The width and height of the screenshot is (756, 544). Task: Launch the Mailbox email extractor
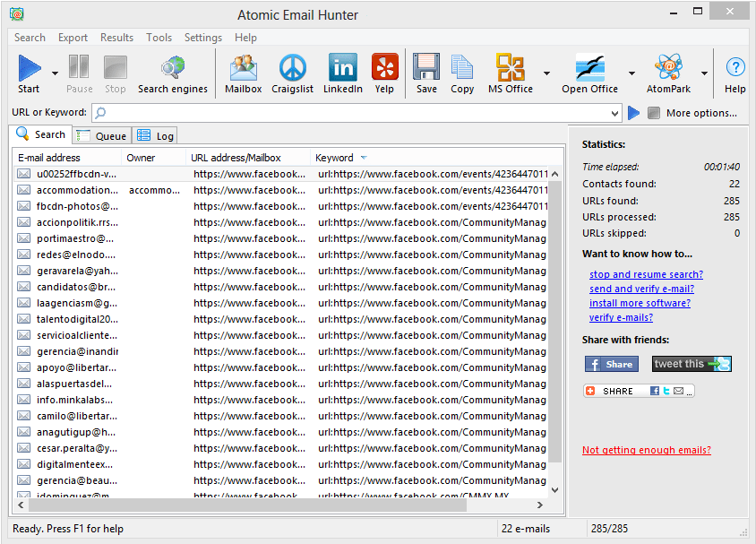(x=243, y=73)
